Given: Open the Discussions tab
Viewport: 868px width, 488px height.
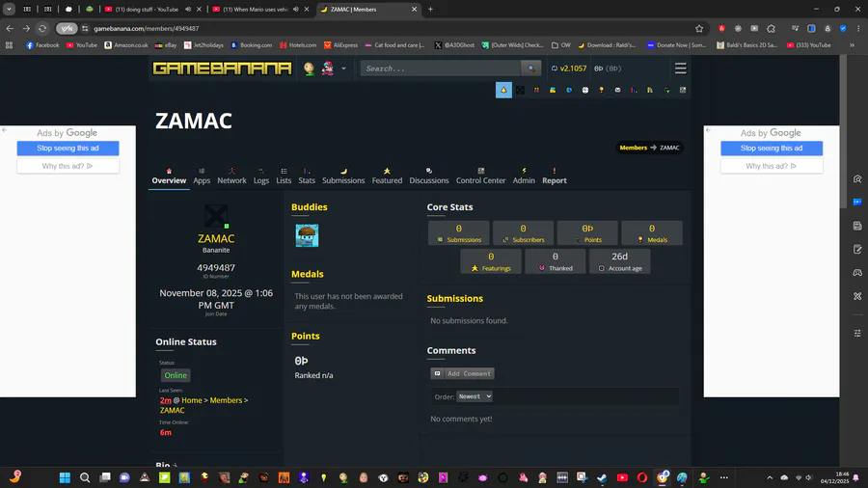Looking at the screenshot, I should [x=429, y=176].
